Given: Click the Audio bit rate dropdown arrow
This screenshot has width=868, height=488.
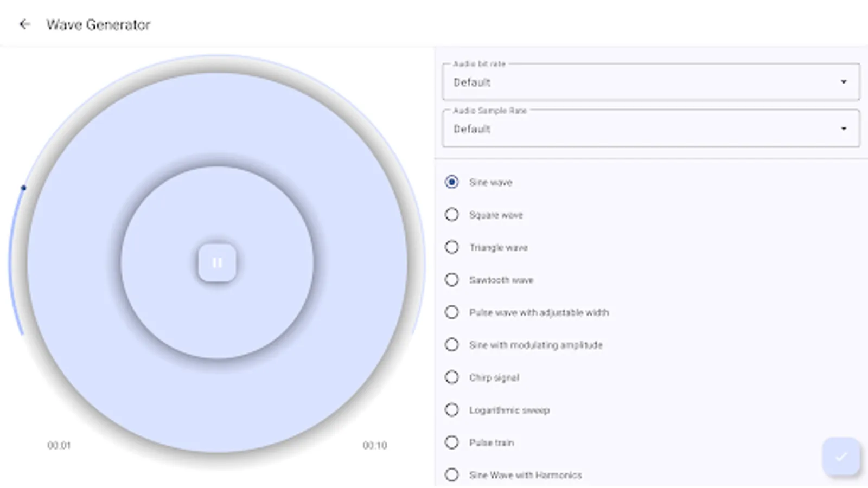Looking at the screenshot, I should click(x=844, y=82).
